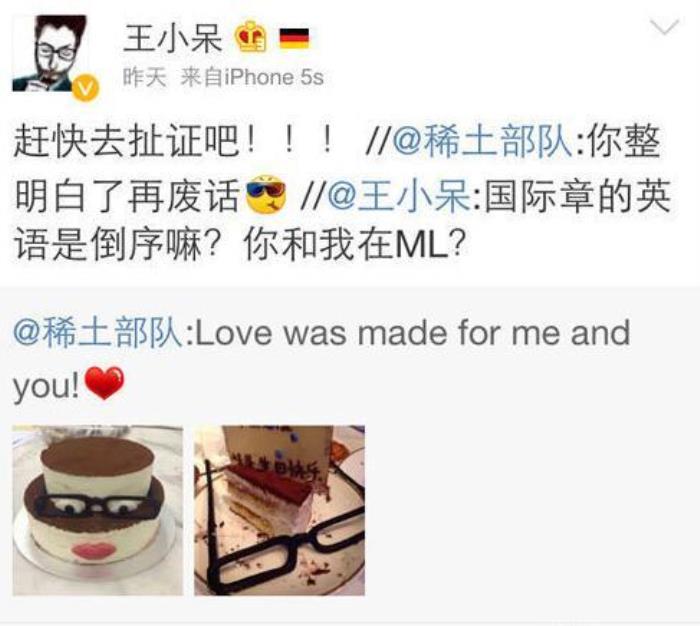The width and height of the screenshot is (700, 626).
Task: Tap the 昨天 timestamp
Action: tap(145, 78)
